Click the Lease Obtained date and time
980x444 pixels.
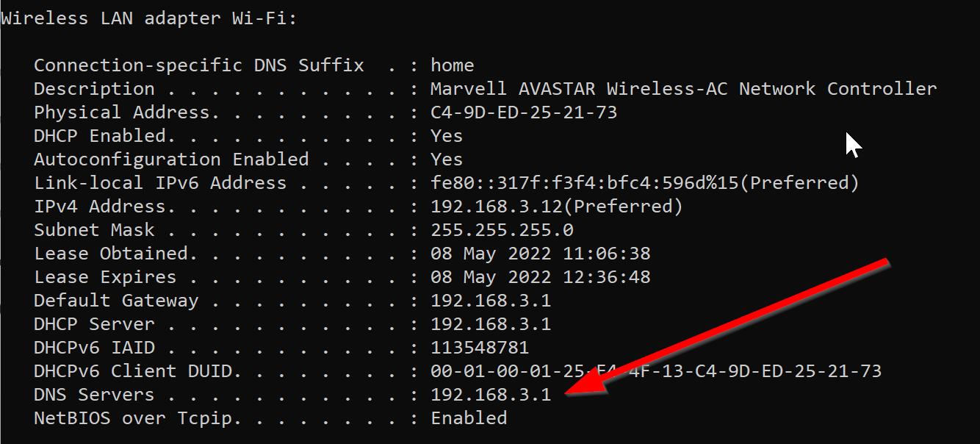click(x=540, y=254)
